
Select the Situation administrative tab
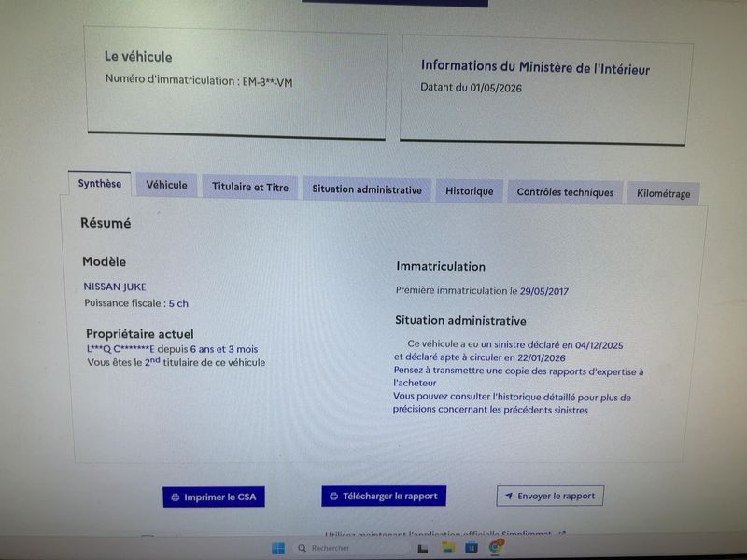367,189
